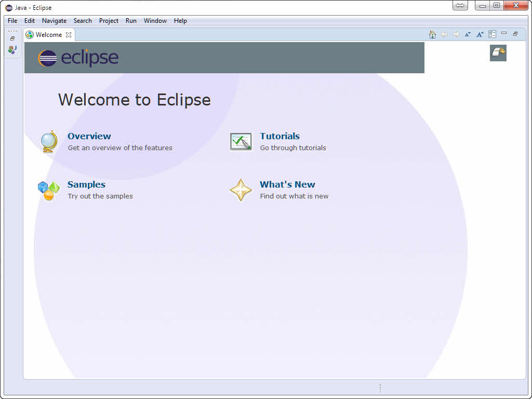Click the Eclipse icon in title bar
The width and height of the screenshot is (532, 399).
coord(9,8)
